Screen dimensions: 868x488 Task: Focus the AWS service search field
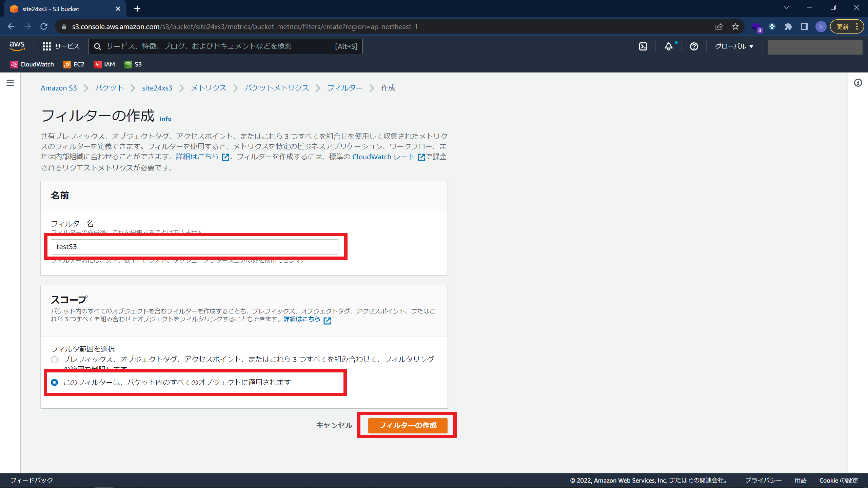[x=225, y=46]
